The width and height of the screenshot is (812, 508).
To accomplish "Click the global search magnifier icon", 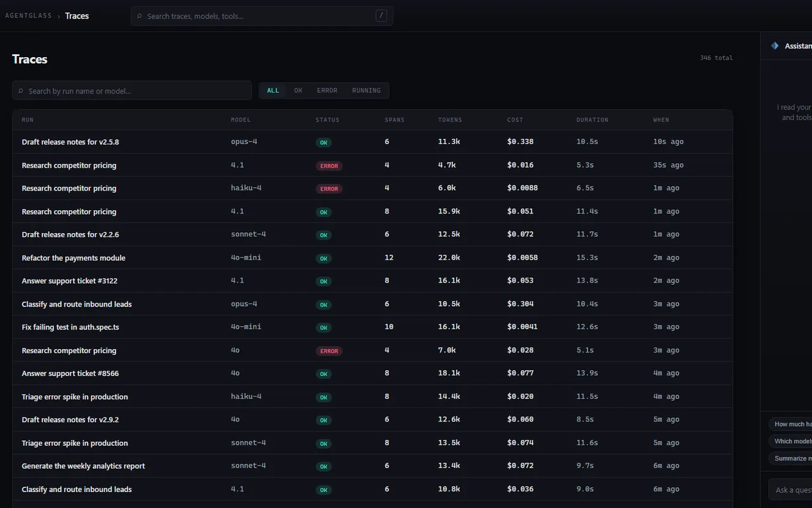I will point(140,16).
